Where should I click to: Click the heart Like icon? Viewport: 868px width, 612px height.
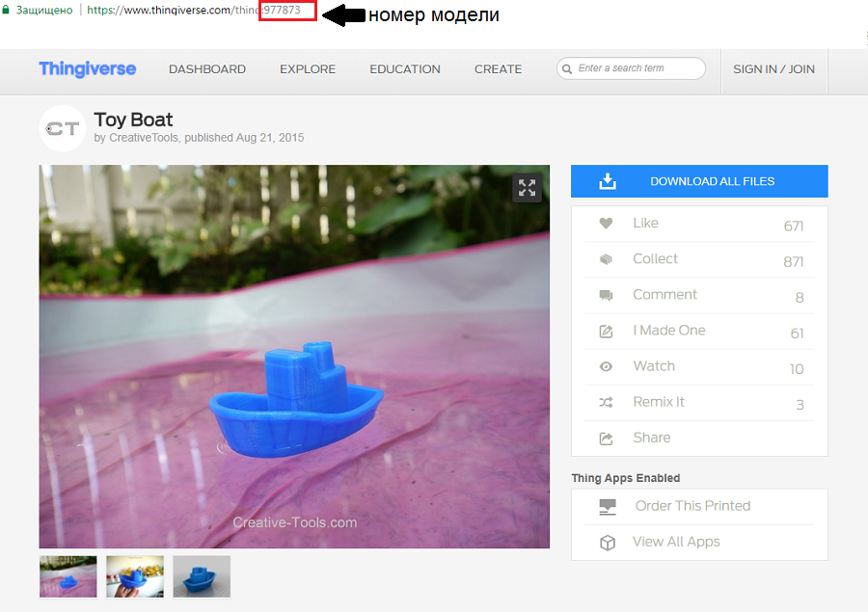pos(606,224)
